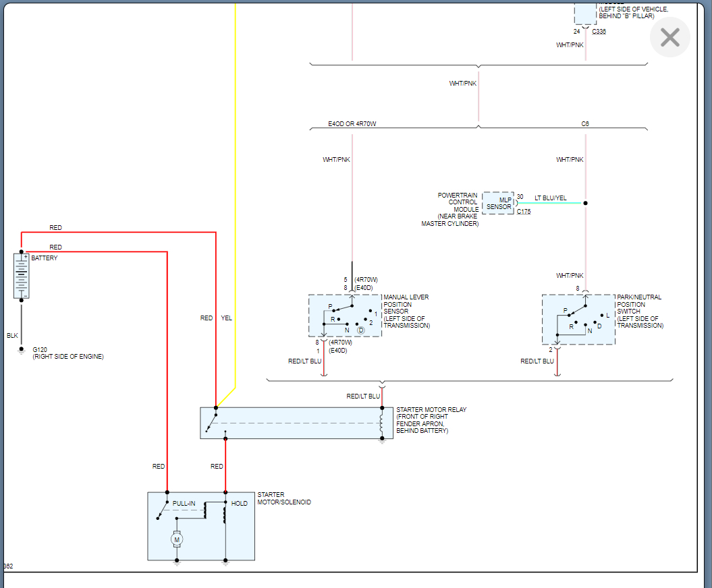Click the manual lever position sensor box
The height and width of the screenshot is (588, 712).
pos(345,316)
